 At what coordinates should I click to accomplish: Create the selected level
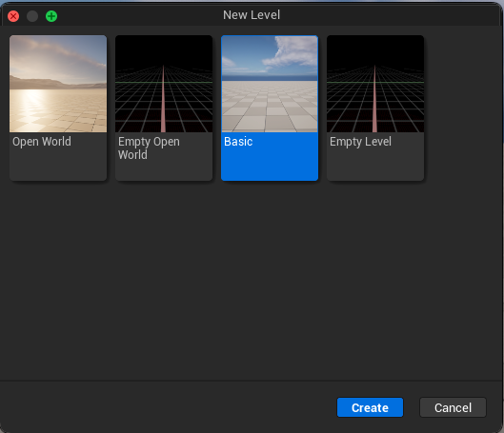coord(370,407)
